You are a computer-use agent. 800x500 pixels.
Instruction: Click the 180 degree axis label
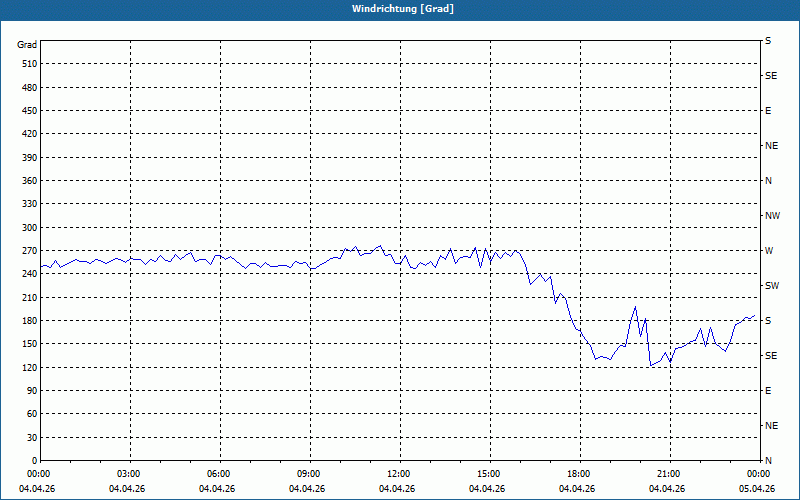pyautogui.click(x=30, y=321)
